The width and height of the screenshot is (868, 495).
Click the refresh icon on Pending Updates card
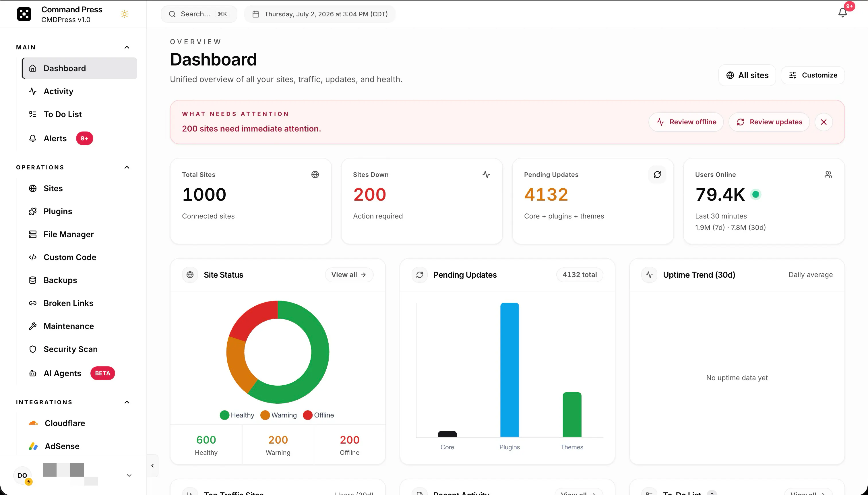pyautogui.click(x=657, y=174)
